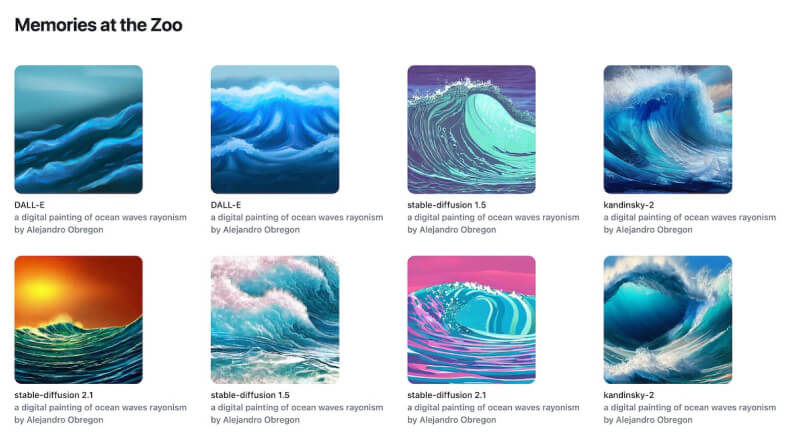This screenshot has height=440, width=800.
Task: Open the top-row kandinsky-2 crashing wave image
Action: 668,129
